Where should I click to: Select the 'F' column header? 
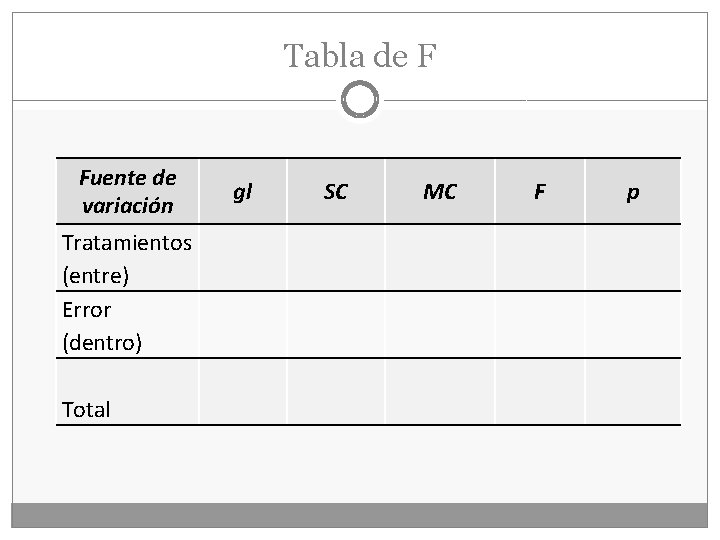540,191
